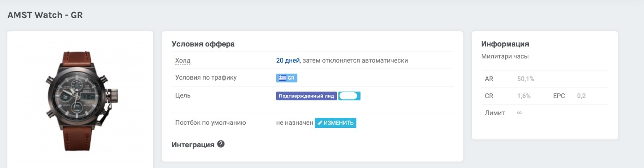Click the AMST Watch - GR page title

coord(45,15)
